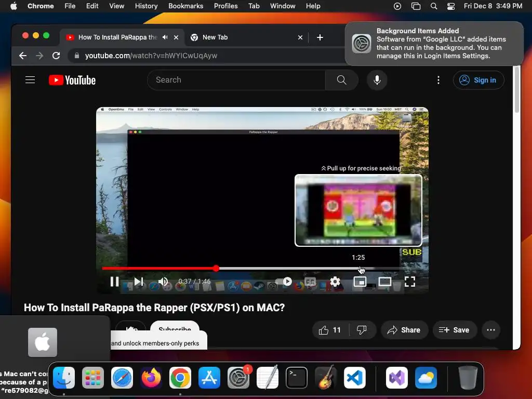
Task: Switch to theater mode
Action: [x=385, y=282]
